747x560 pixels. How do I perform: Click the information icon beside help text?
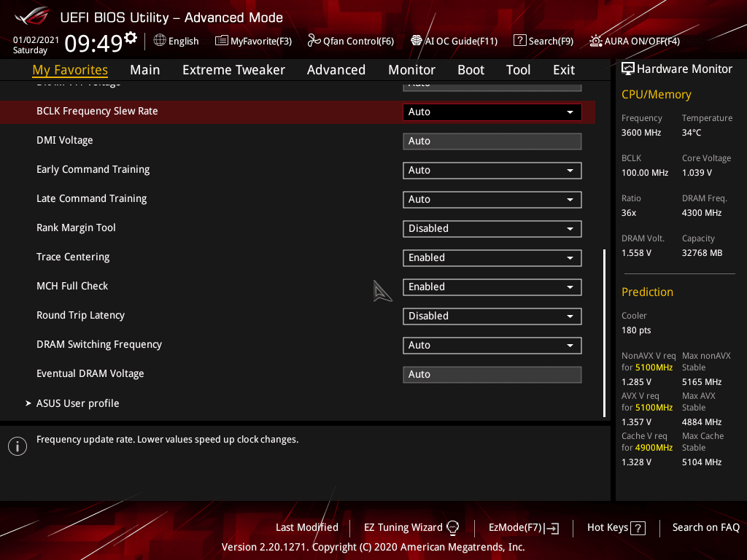click(18, 446)
